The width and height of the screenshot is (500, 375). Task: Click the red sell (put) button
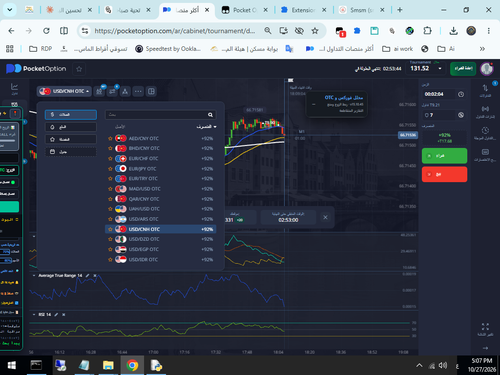tap(444, 174)
